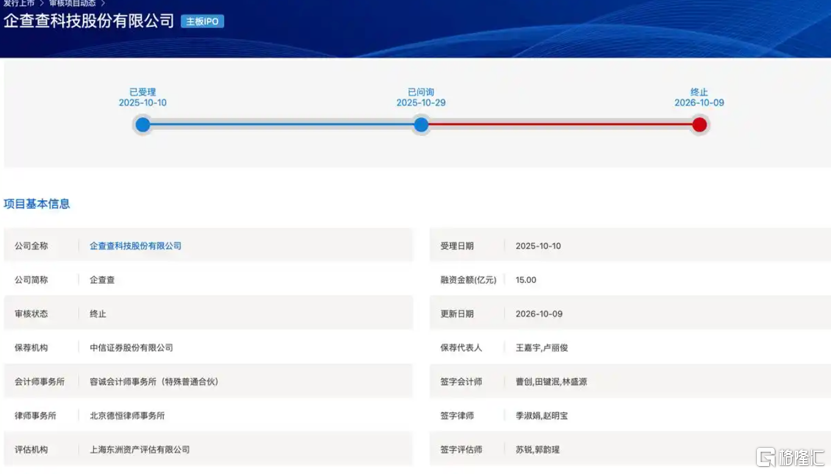Viewport: 831px width, 474px height.
Task: Select the red 终止 timeline marker dot
Action: point(700,125)
